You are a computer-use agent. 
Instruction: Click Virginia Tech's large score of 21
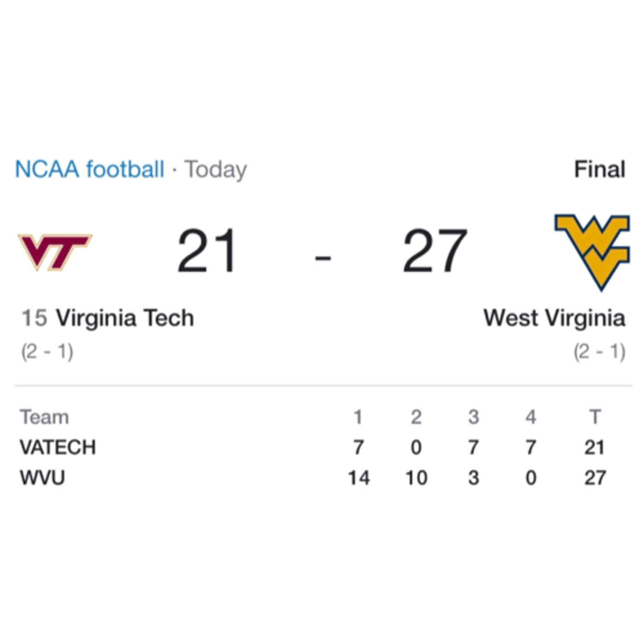207,252
